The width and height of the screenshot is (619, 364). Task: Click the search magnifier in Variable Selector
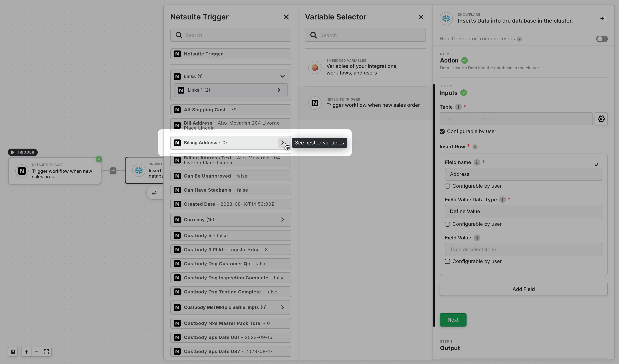313,35
